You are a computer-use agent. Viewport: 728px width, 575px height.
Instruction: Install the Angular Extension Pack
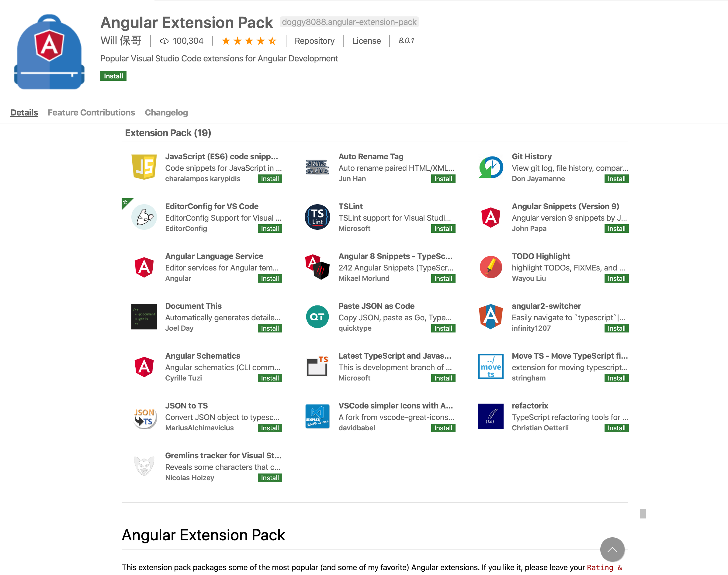(113, 76)
